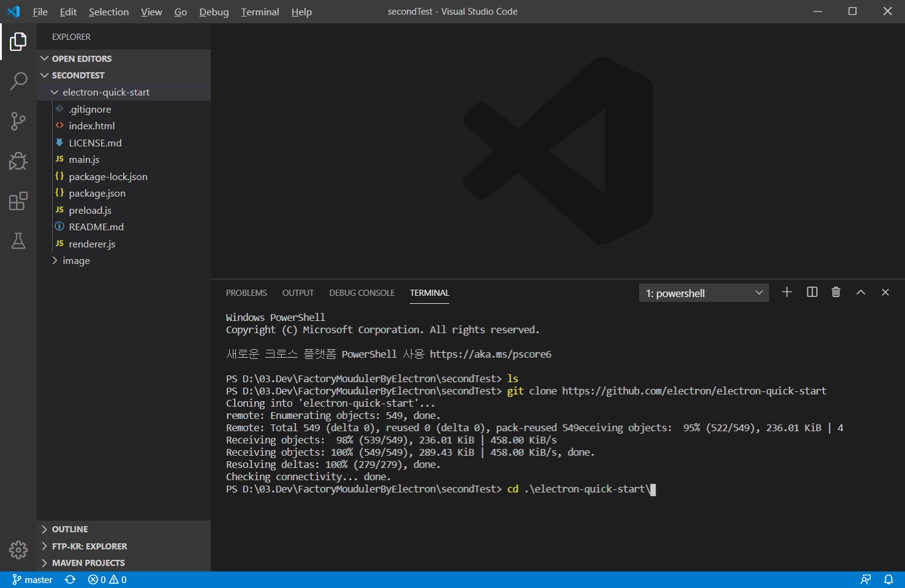Open the Manage gear settings icon
Viewport: 905px width, 588px height.
point(18,550)
